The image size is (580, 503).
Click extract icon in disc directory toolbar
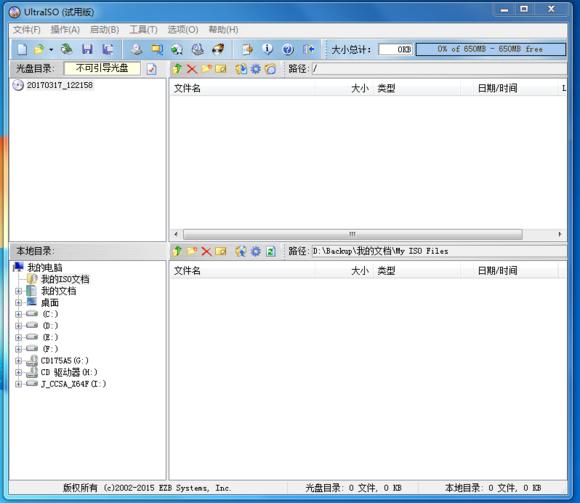tap(241, 69)
